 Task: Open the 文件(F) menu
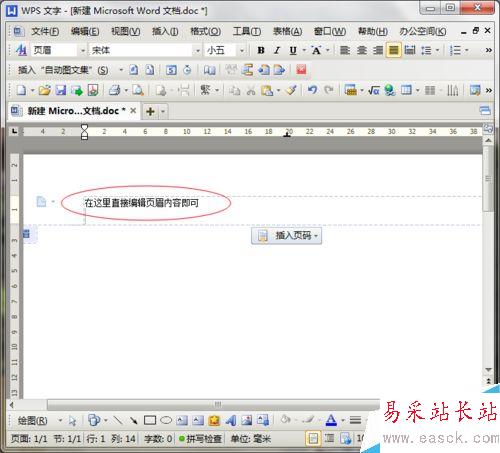pos(45,32)
